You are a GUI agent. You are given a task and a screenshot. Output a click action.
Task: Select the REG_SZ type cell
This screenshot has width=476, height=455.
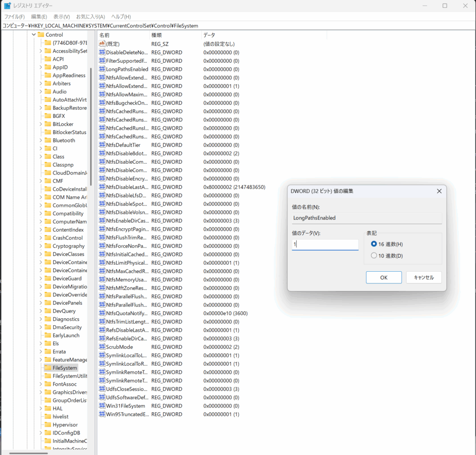[160, 44]
